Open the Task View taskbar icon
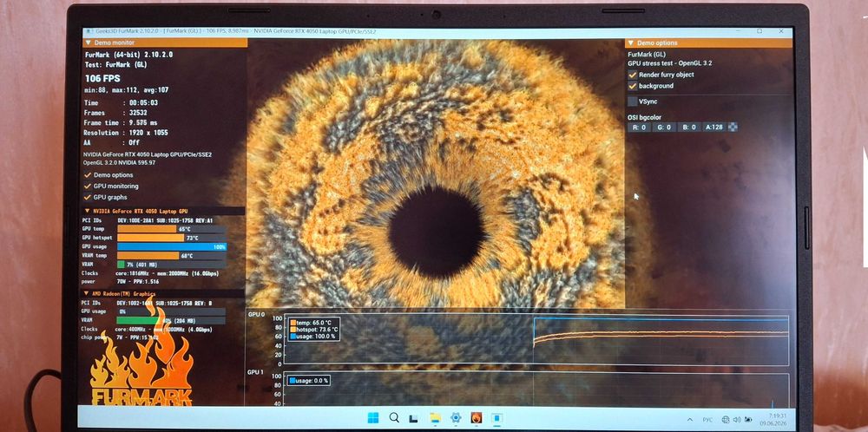 click(x=413, y=418)
